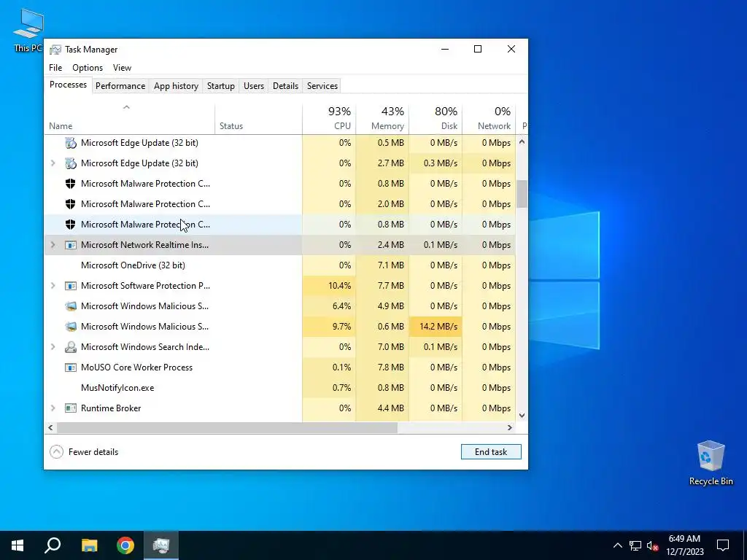Switch to the Details tab

285,86
